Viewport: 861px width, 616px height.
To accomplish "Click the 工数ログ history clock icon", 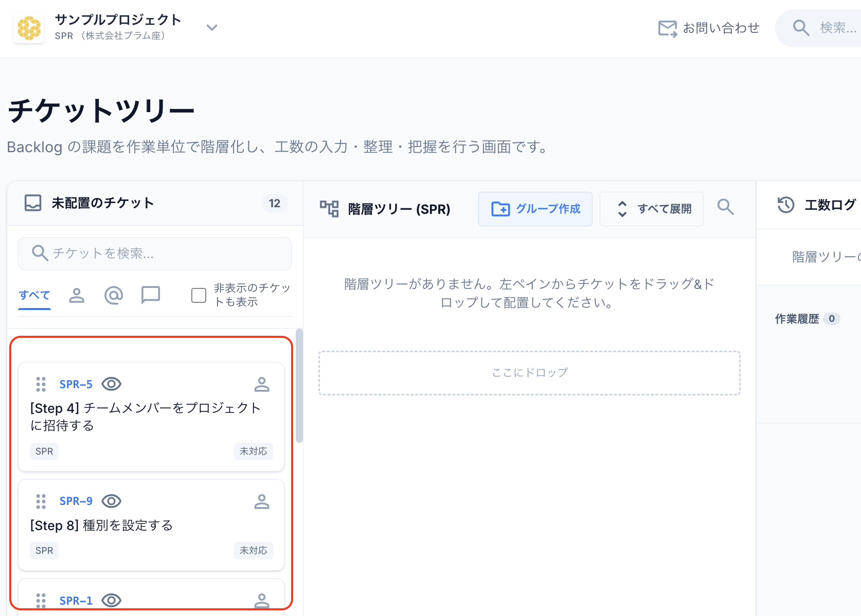I will click(x=785, y=205).
